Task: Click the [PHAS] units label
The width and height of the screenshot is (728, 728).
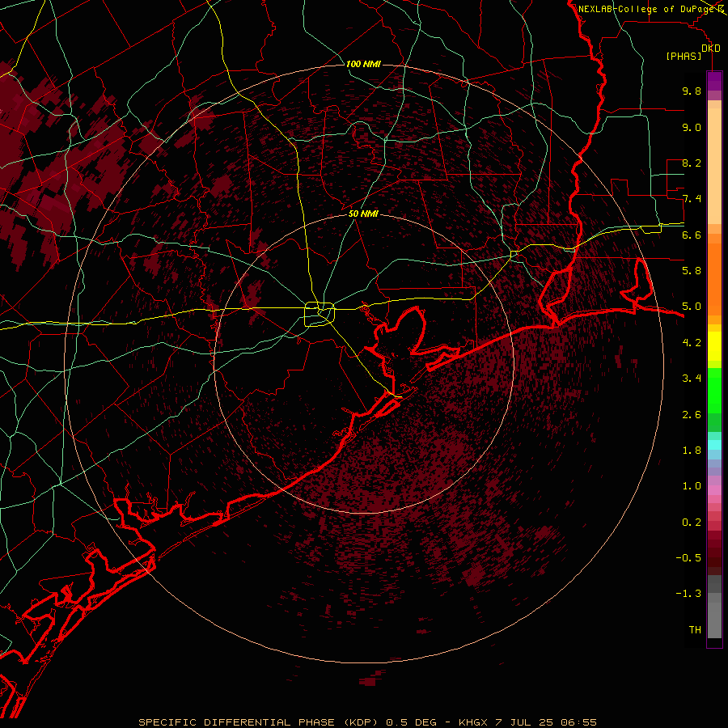Action: coord(684,57)
